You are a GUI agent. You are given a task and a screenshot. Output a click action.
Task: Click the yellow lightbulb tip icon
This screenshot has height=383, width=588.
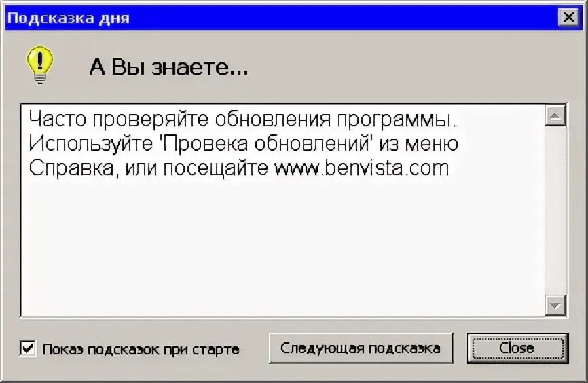[x=40, y=65]
